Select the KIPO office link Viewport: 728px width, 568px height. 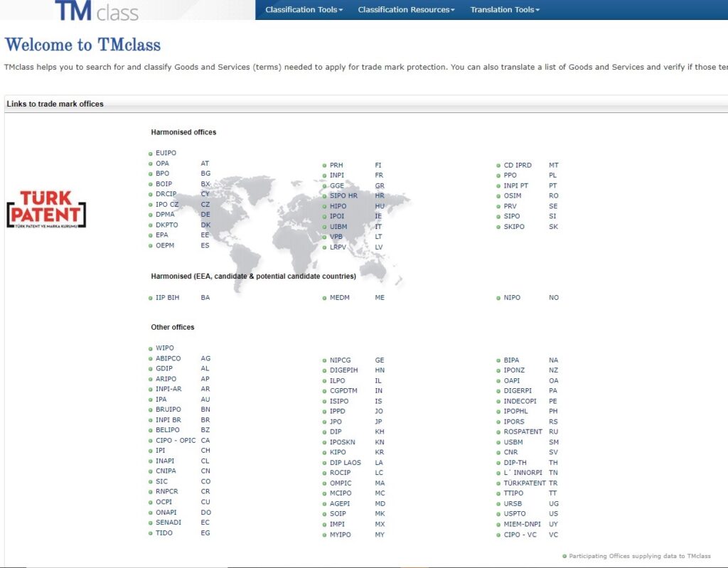pos(338,453)
